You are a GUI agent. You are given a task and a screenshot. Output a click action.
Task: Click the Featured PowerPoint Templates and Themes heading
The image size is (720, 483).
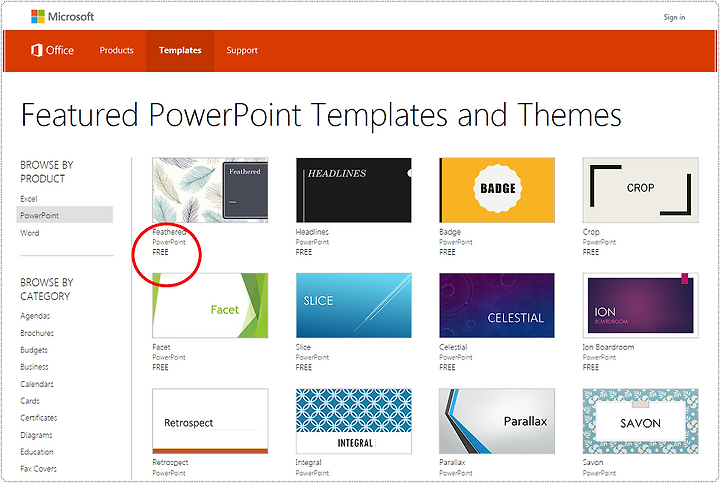point(321,115)
